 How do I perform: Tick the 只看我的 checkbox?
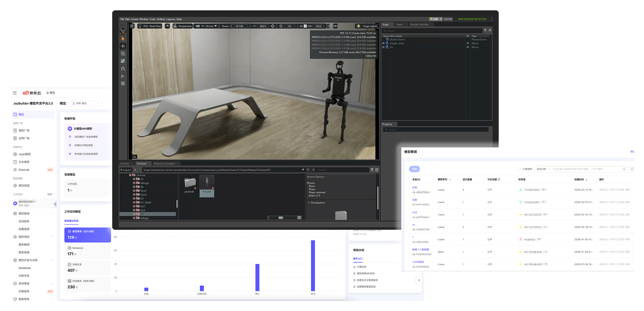(x=519, y=169)
